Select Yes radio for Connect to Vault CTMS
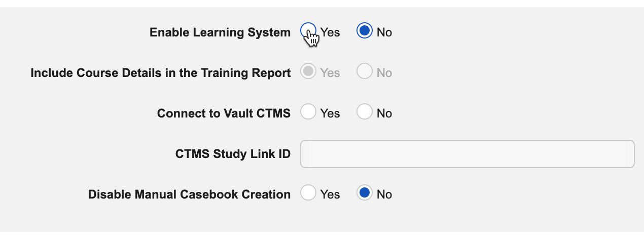Image resolution: width=644 pixels, height=235 pixels. [x=308, y=112]
